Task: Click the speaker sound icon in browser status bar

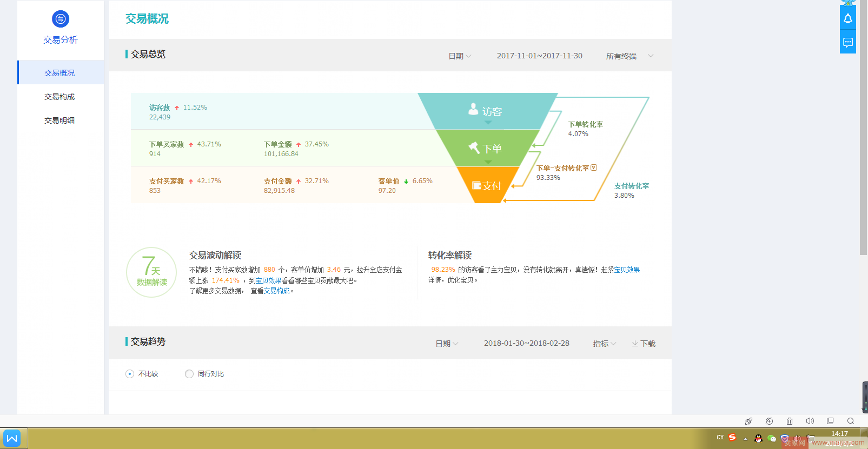Action: [x=810, y=421]
